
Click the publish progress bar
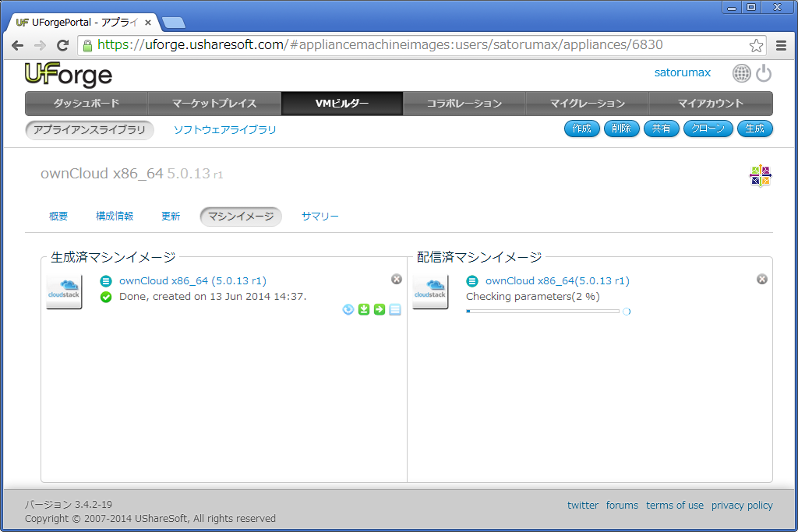[542, 312]
